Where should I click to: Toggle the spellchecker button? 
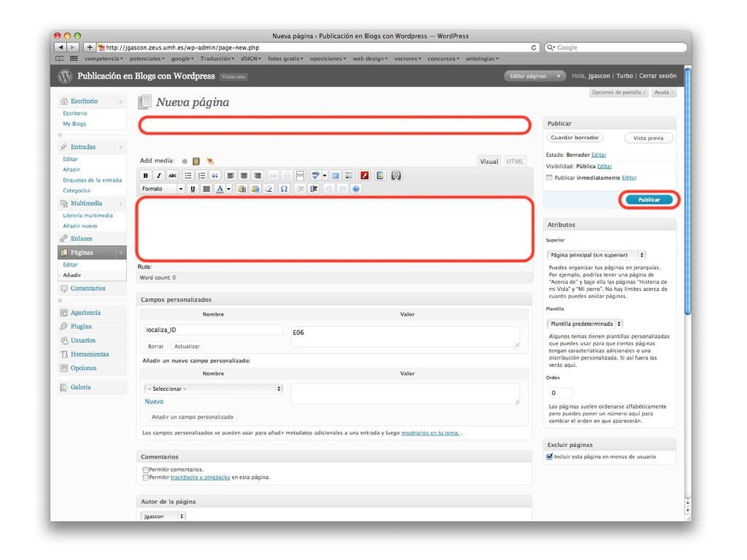(x=315, y=176)
